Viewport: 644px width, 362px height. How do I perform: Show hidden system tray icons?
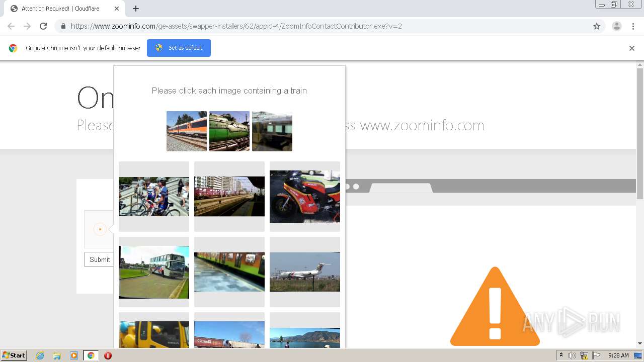[561, 355]
